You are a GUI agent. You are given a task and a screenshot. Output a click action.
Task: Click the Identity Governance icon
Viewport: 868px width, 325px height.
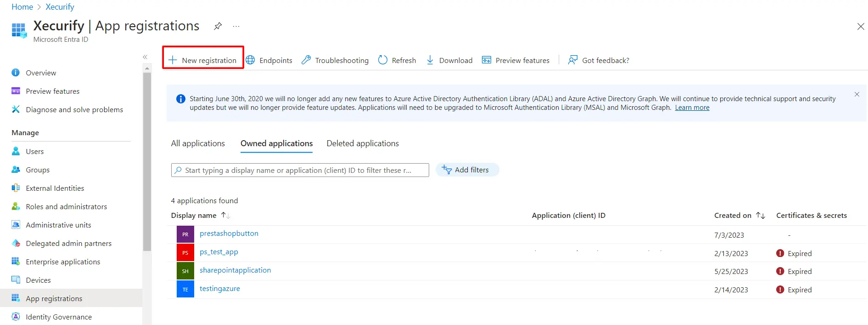tap(16, 317)
